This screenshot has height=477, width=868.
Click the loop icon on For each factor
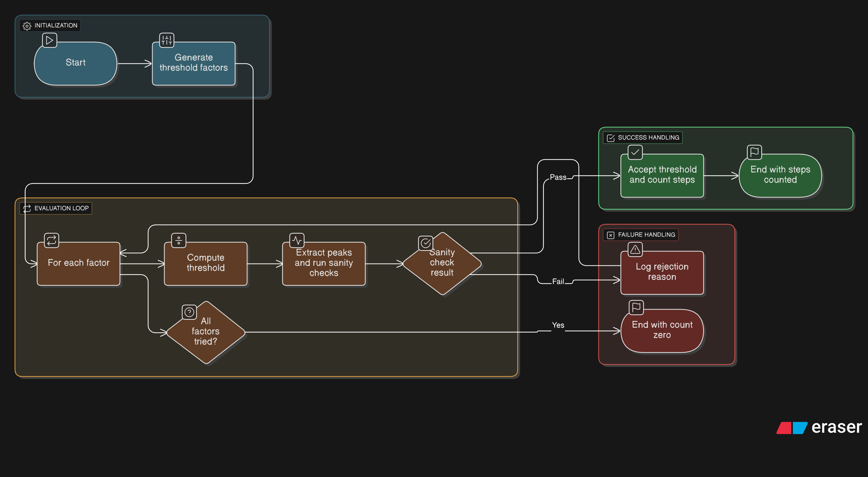51,240
